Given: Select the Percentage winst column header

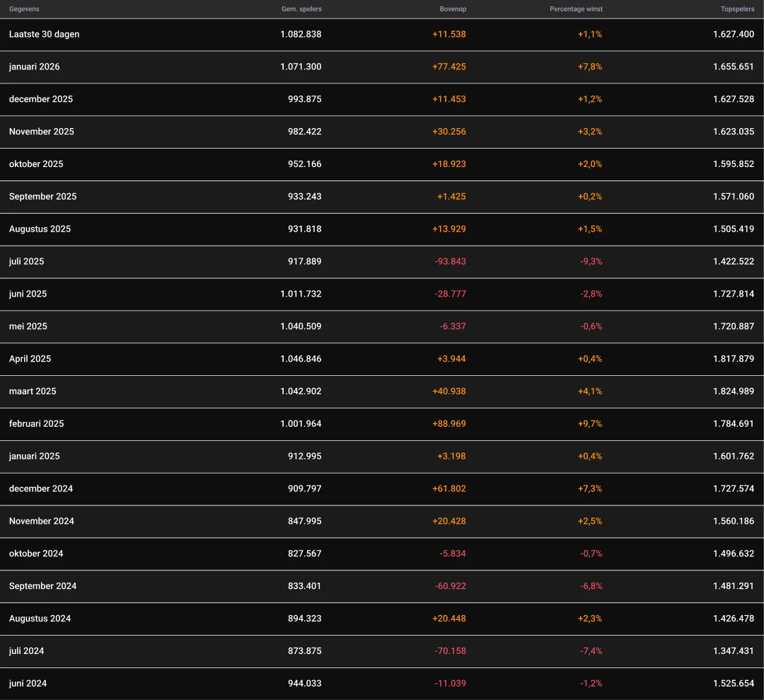Looking at the screenshot, I should pyautogui.click(x=576, y=9).
